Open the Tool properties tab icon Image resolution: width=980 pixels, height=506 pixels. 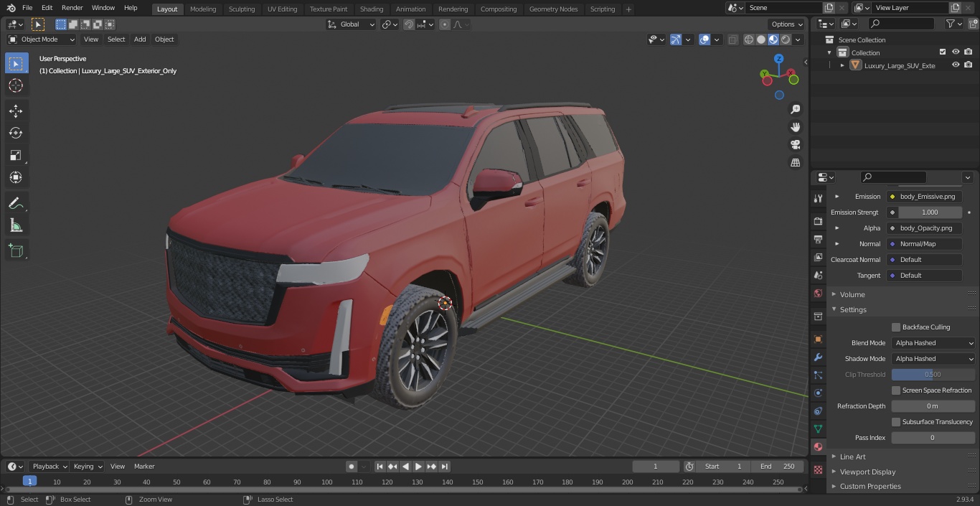click(x=818, y=198)
